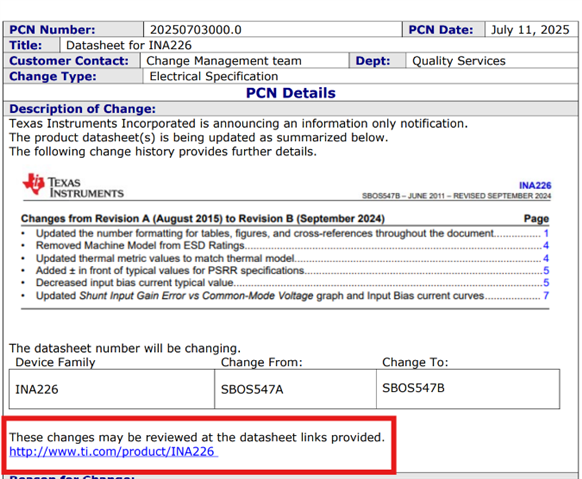
Task: Click the title 'Datasheet for INA226'
Action: click(x=129, y=45)
